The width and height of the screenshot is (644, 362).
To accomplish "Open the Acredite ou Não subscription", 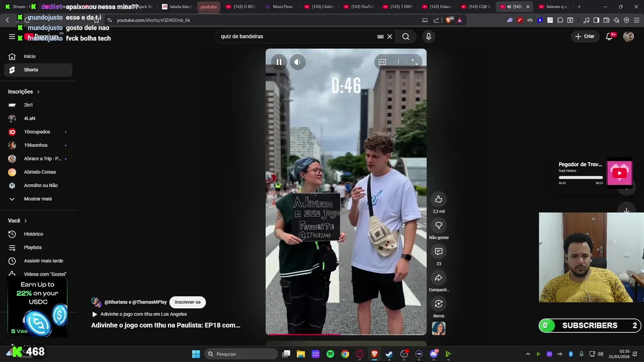I will click(x=38, y=186).
